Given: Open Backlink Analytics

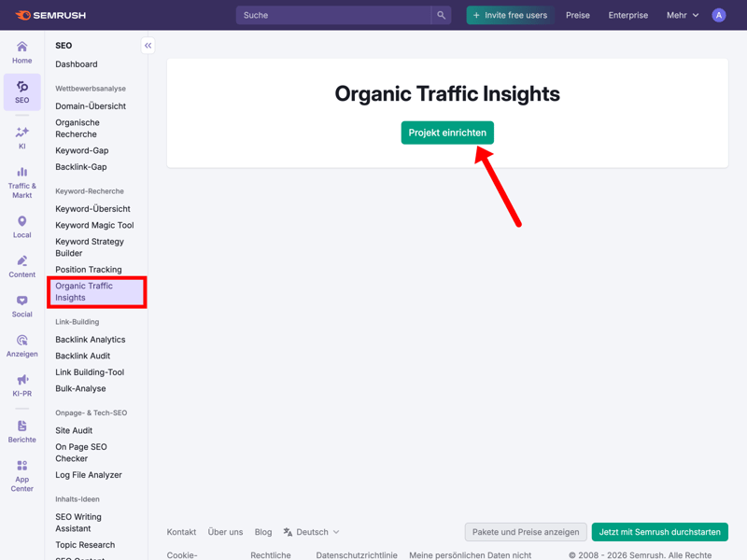Looking at the screenshot, I should pos(91,340).
